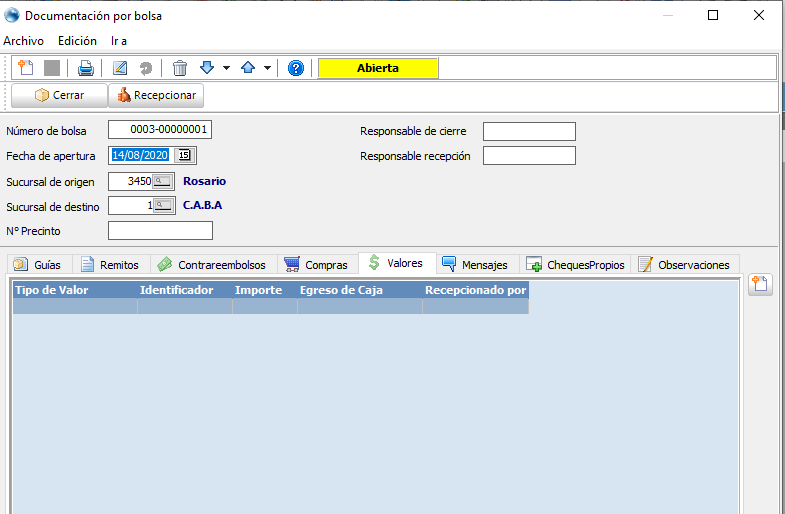Expand dropdown next to the up arrow
Screen dimensions: 785x514
pyautogui.click(x=267, y=68)
